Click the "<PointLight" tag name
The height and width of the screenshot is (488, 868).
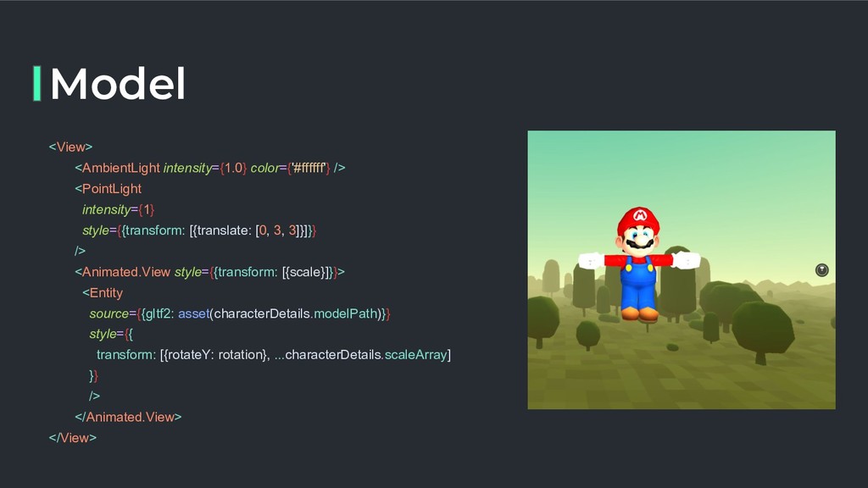coord(108,189)
